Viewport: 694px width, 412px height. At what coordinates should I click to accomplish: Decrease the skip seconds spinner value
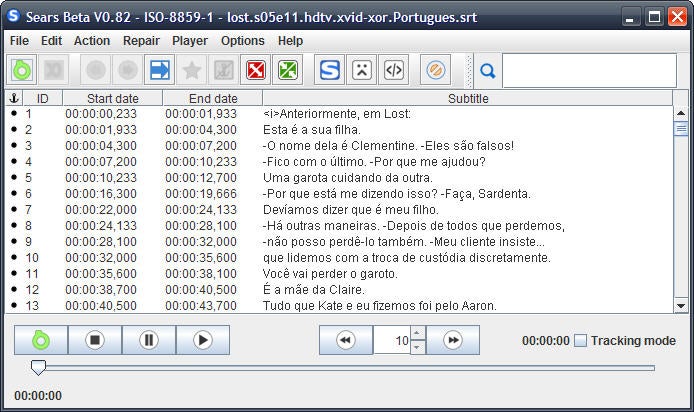417,347
